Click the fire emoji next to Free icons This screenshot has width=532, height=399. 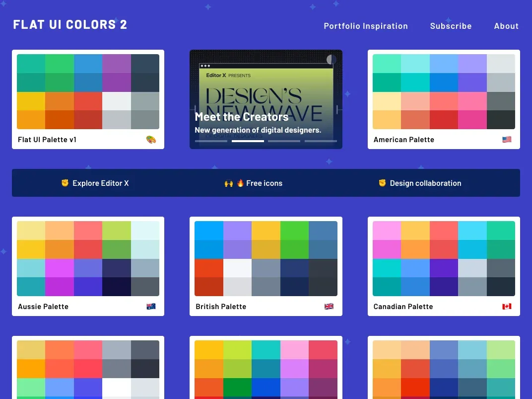tap(241, 183)
